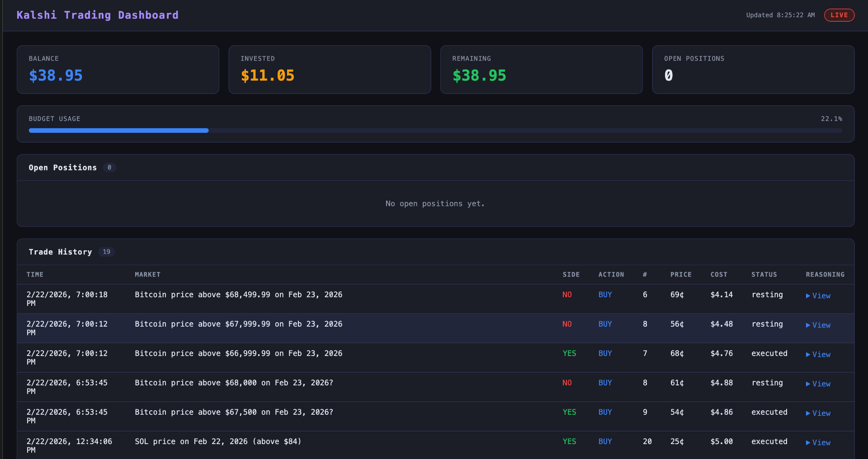Click the 69¢ price cell
The width and height of the screenshot is (868, 459).
[x=677, y=295]
